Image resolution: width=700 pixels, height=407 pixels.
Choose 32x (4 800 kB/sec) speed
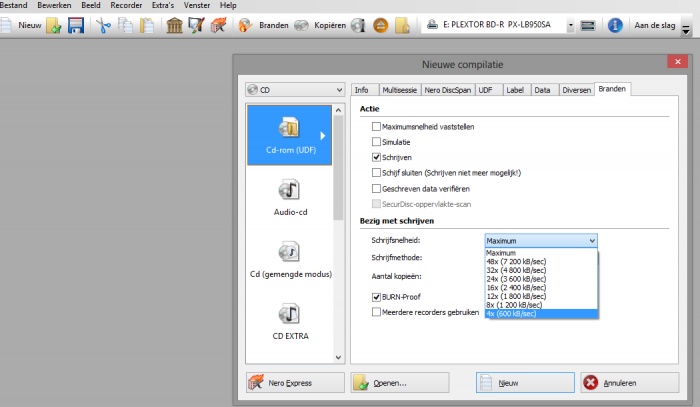click(x=541, y=270)
